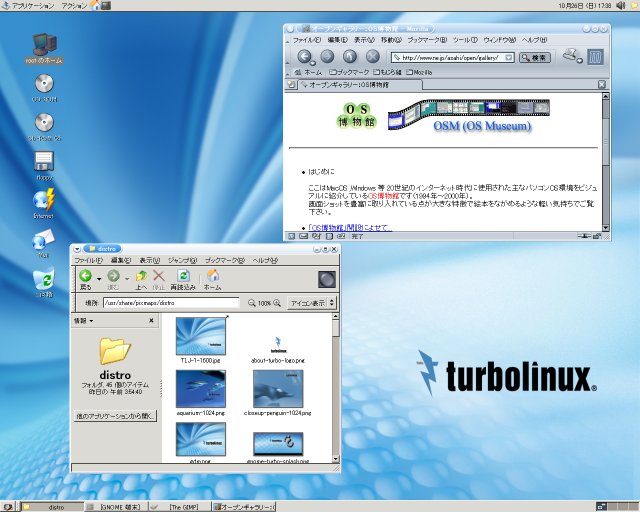
Task: Click the OSM (OS Museum) filmstrip banner
Action: [469, 115]
